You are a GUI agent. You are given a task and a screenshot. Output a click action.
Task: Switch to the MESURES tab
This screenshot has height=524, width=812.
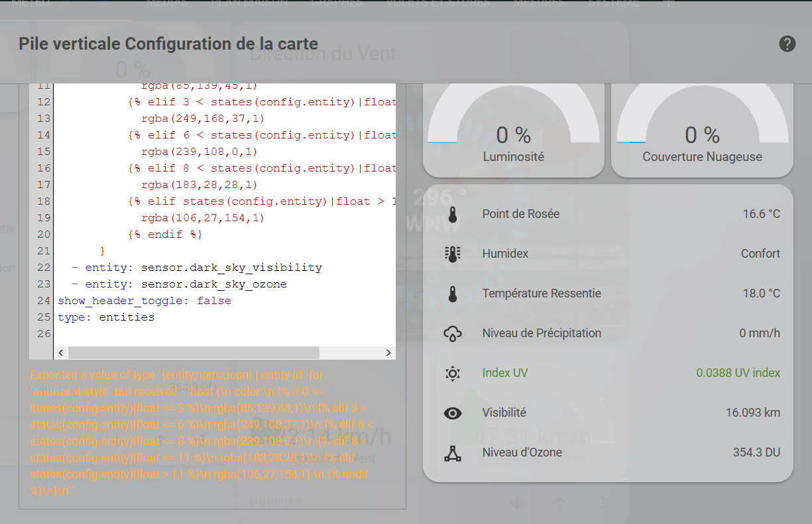pyautogui.click(x=539, y=2)
